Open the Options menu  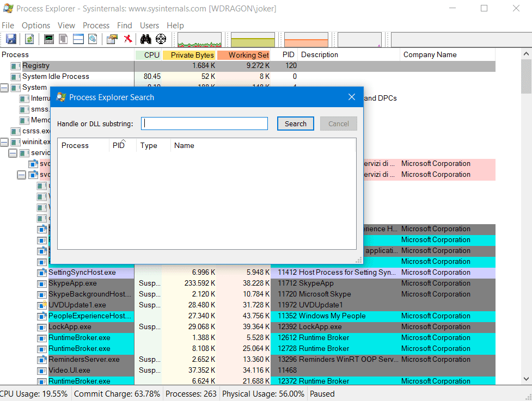pos(36,26)
